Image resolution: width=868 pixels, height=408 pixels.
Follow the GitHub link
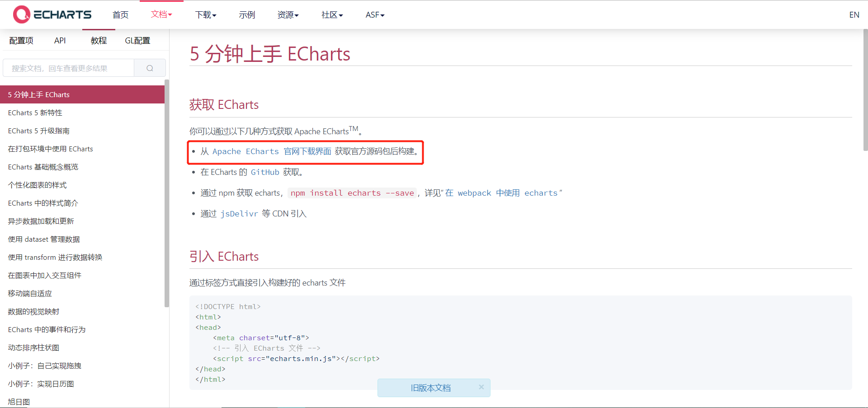click(265, 172)
